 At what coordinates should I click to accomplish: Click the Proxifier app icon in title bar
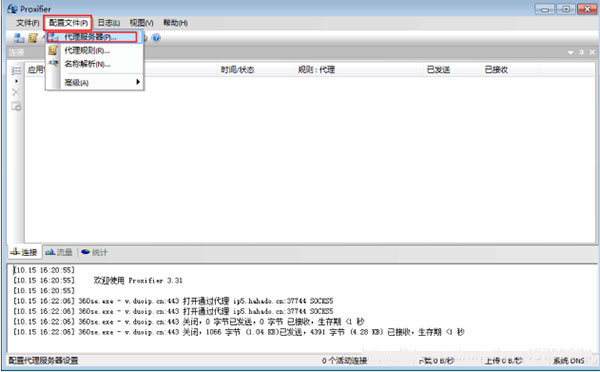[x=12, y=8]
